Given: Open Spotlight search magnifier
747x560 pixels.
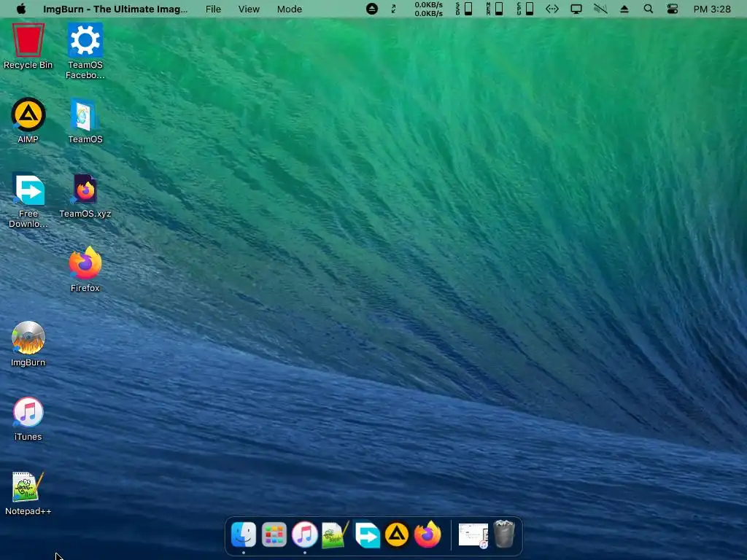Looking at the screenshot, I should 648,9.
